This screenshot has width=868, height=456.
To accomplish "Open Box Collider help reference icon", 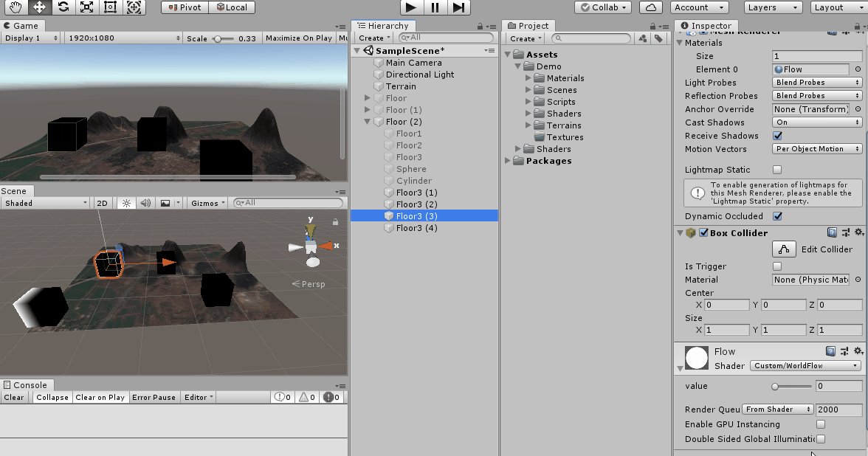I will 831,233.
